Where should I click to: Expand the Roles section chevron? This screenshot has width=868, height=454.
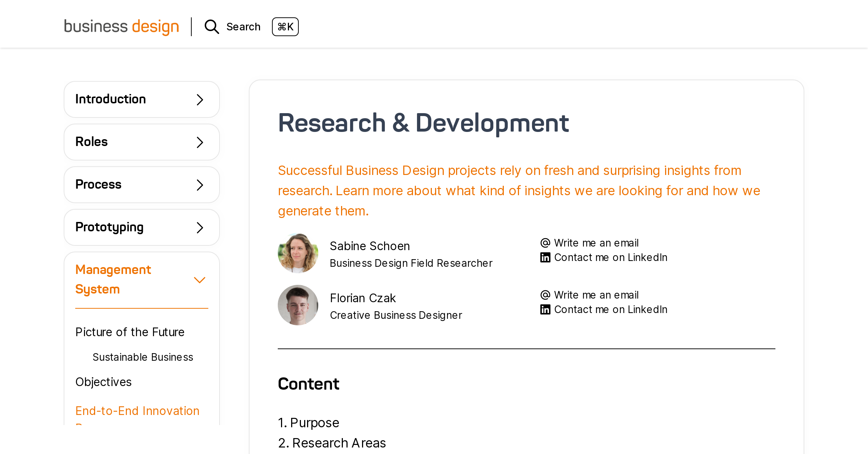(200, 142)
